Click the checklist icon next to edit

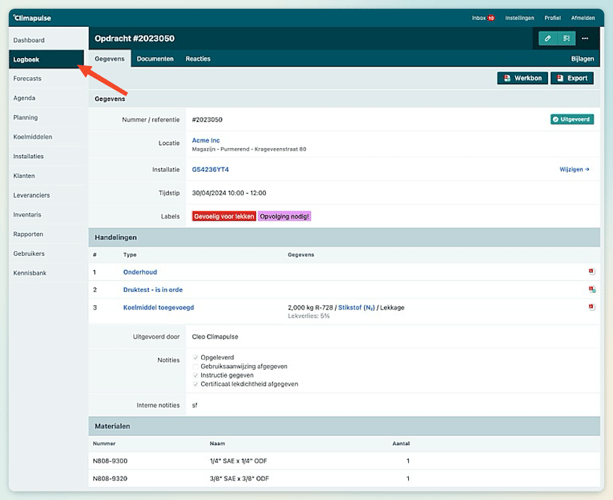(x=566, y=38)
